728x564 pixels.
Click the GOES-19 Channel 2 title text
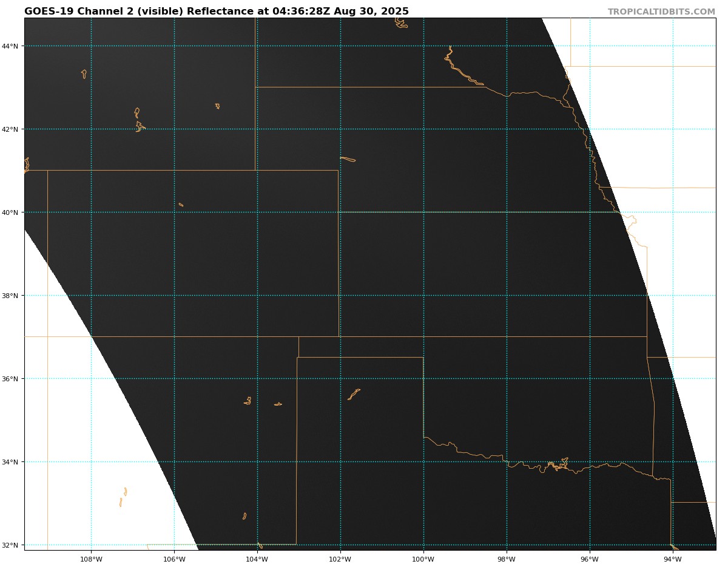217,12
